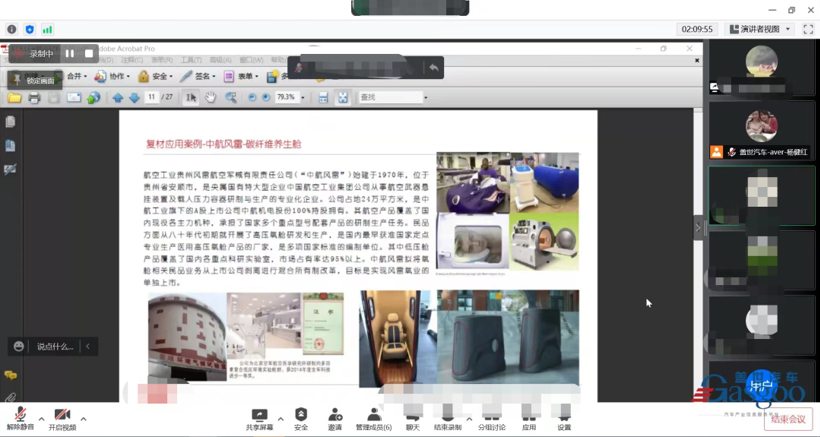Click the 锁定画面 pin button
820x437 pixels.
pyautogui.click(x=35, y=80)
